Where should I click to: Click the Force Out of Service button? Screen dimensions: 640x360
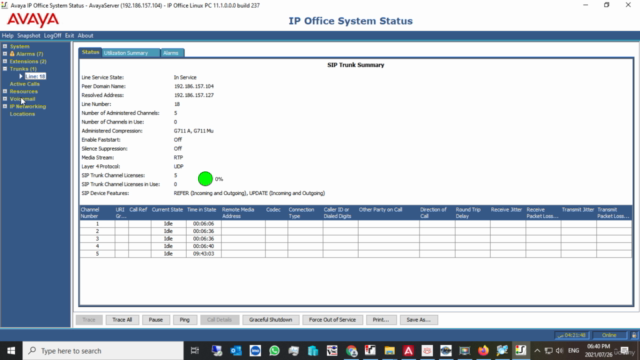click(x=332, y=320)
